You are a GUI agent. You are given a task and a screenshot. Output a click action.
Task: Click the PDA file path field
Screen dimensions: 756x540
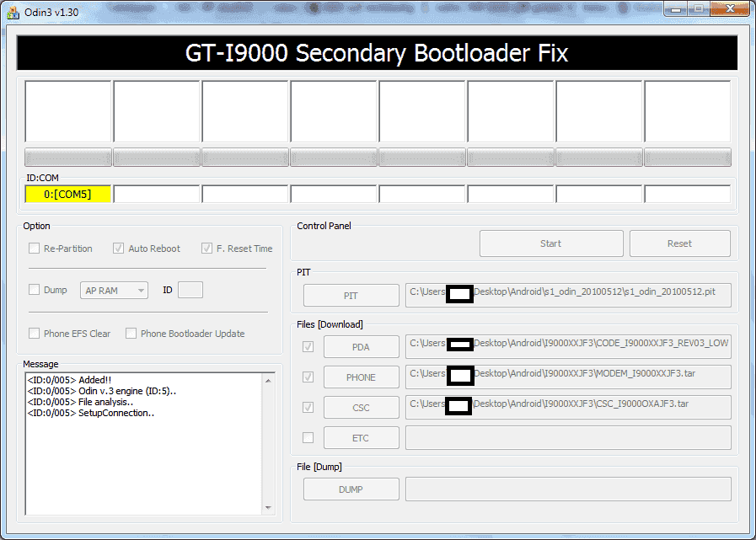point(568,346)
